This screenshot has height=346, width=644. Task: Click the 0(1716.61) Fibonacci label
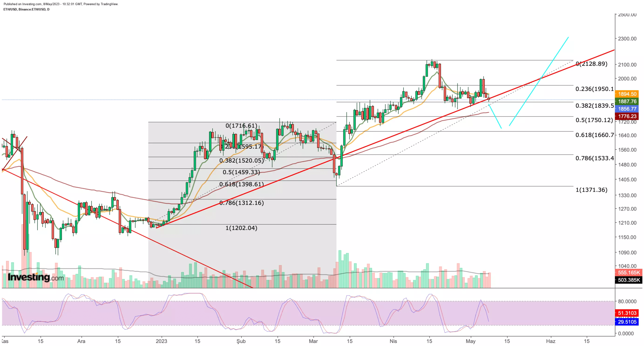pyautogui.click(x=241, y=126)
